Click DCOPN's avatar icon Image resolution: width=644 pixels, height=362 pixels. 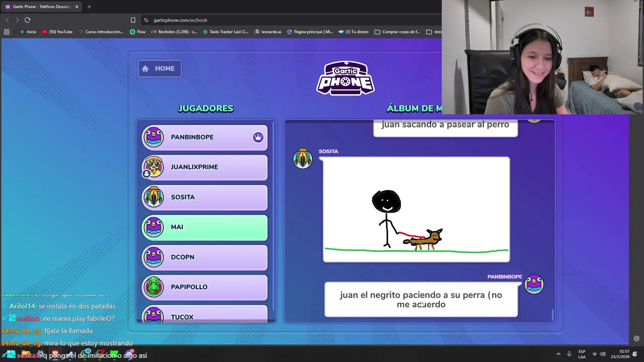[x=153, y=257]
